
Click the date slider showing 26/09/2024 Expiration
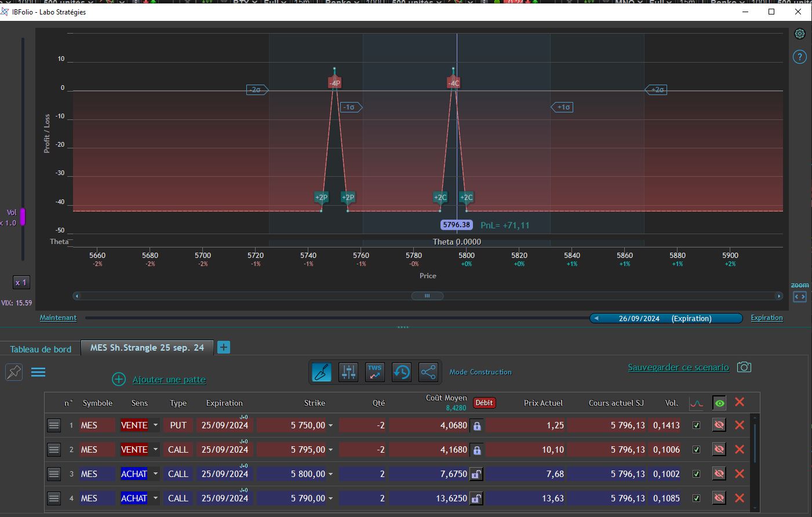tap(665, 318)
